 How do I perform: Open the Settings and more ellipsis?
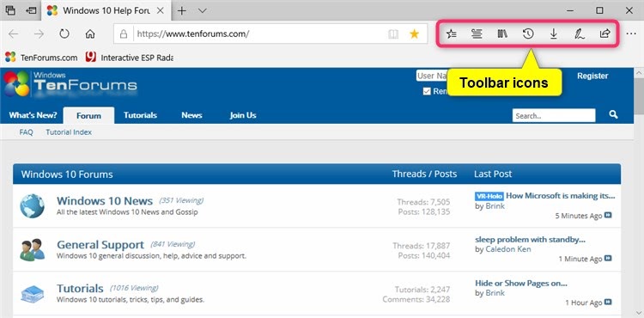631,34
